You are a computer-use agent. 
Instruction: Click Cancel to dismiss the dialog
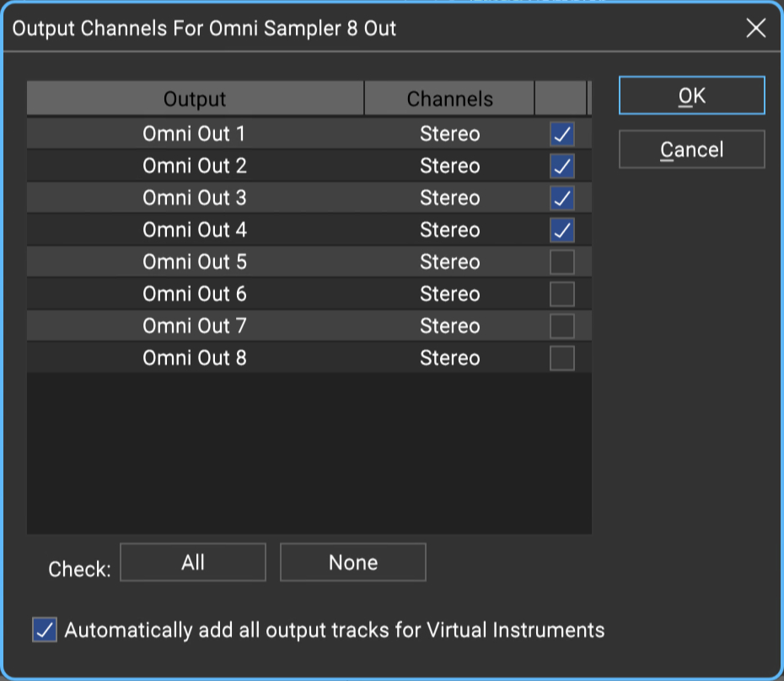pos(691,149)
